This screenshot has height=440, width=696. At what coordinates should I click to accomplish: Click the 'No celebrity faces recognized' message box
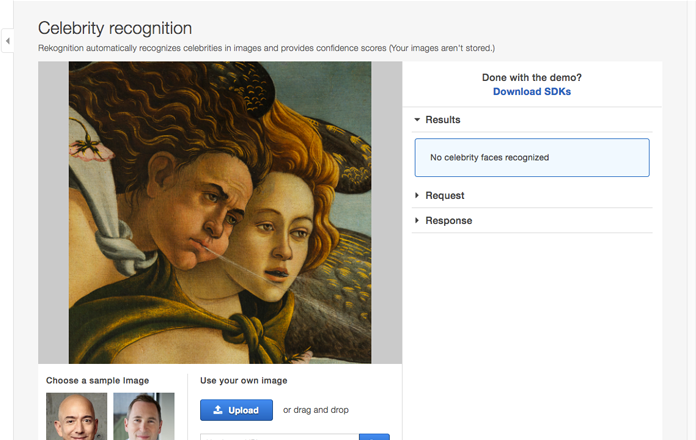pyautogui.click(x=532, y=158)
